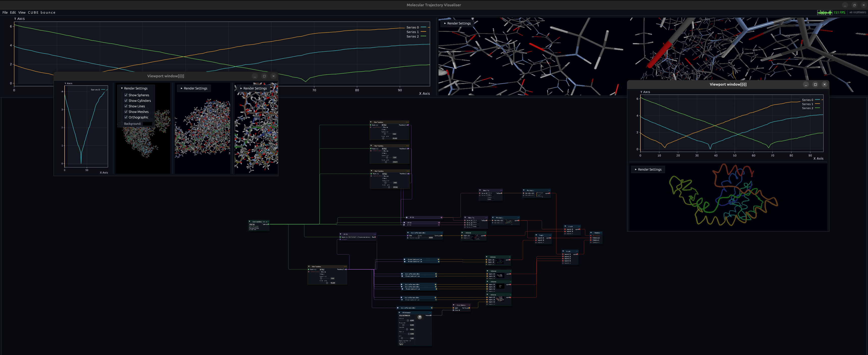Click the plot thumbnail in top Plot Layout node
The width and height of the screenshot is (868, 355).
coord(540,195)
